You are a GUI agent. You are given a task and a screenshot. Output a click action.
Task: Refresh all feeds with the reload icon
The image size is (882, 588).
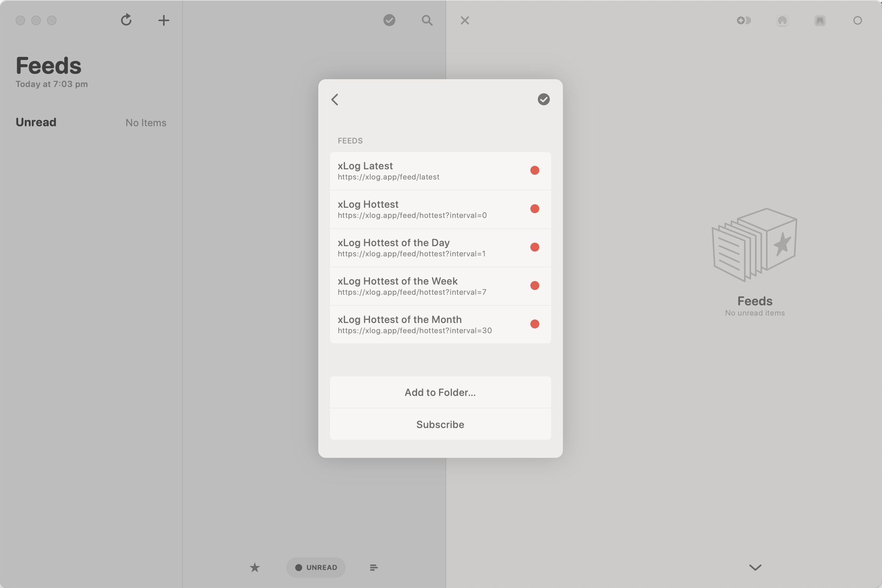click(126, 20)
